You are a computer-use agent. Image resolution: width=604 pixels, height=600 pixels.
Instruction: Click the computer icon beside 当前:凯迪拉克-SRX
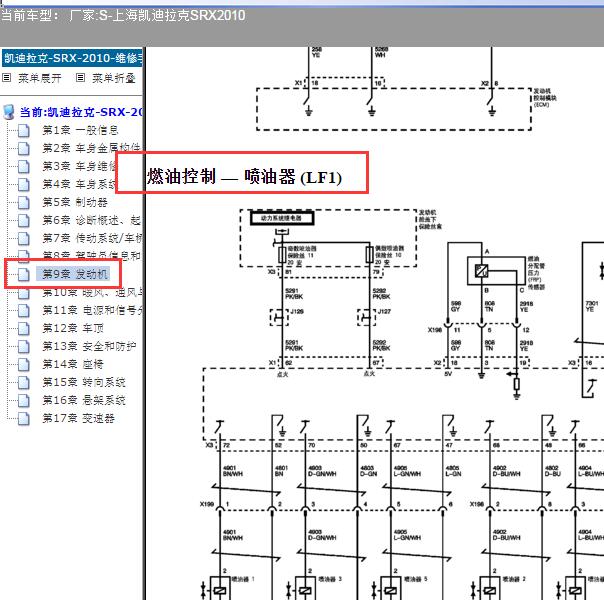(8, 112)
